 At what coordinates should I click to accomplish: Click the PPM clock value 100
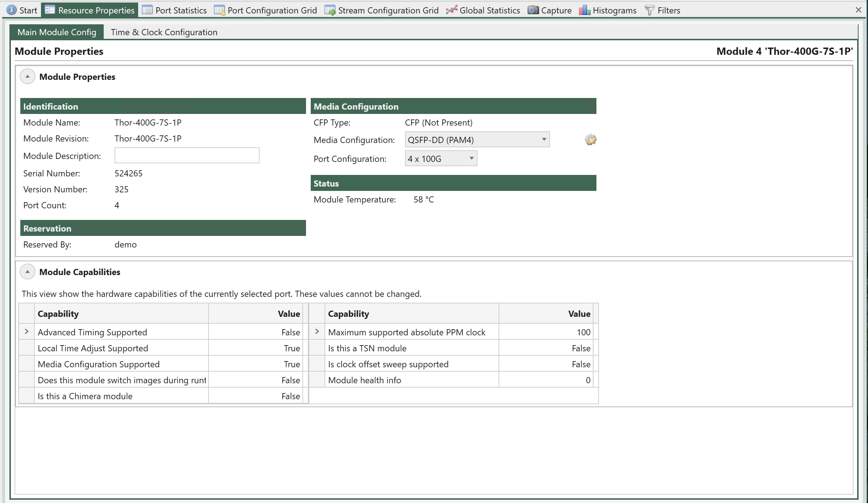(x=583, y=332)
